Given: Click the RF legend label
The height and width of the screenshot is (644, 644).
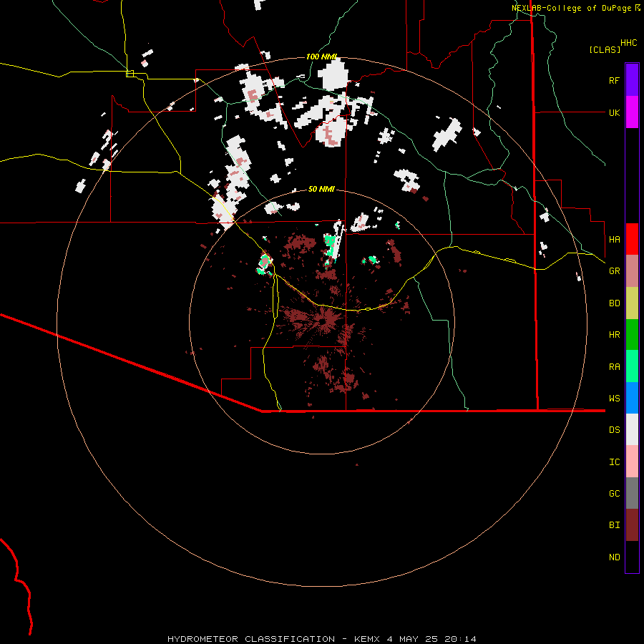Looking at the screenshot, I should point(614,80).
